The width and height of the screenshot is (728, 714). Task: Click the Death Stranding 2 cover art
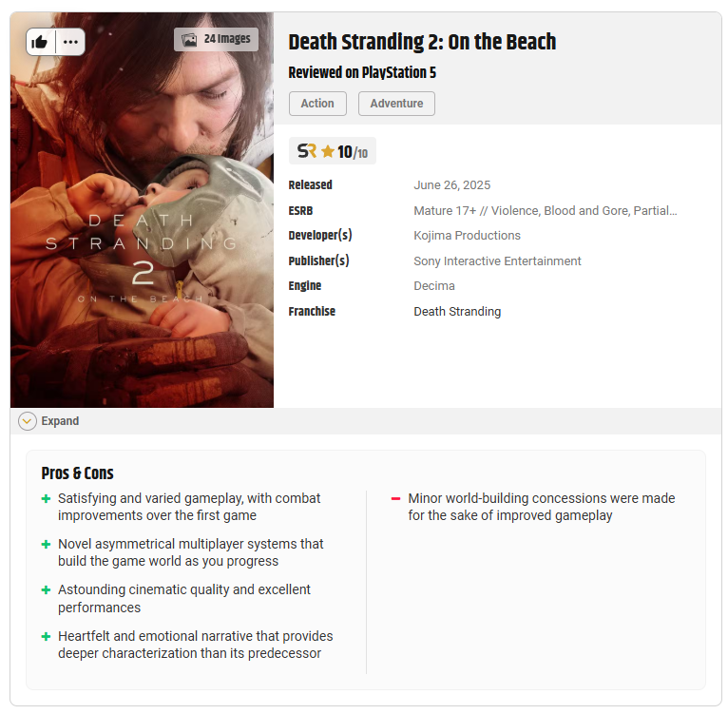click(142, 210)
